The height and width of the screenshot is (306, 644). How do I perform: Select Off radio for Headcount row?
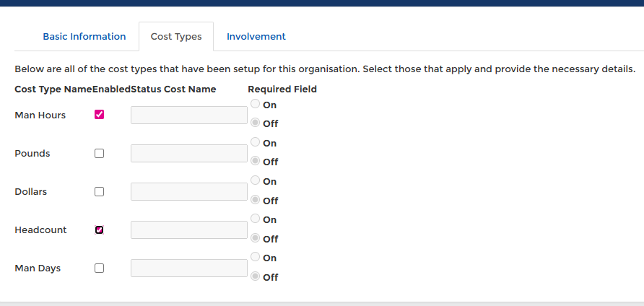point(256,237)
